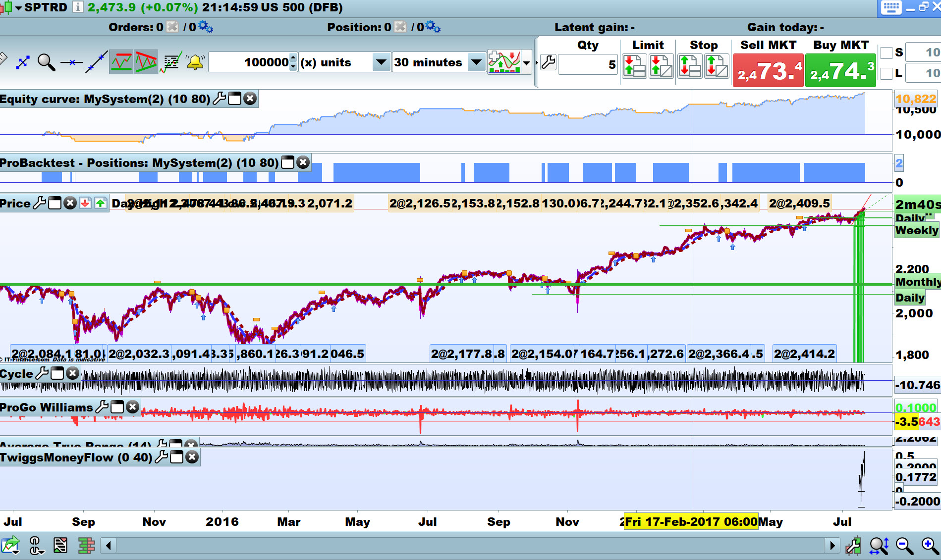Click the zoom with arrows magnifier icon
941x560 pixels.
pos(879,546)
